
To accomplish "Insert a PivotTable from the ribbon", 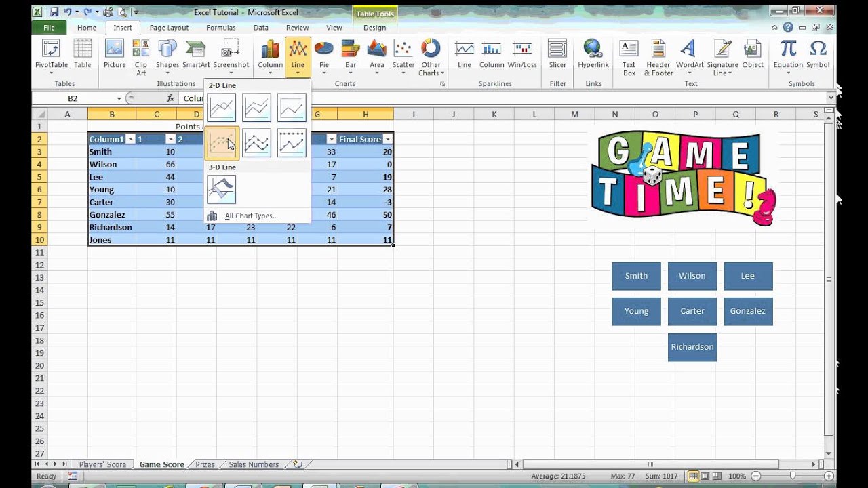I will click(52, 56).
